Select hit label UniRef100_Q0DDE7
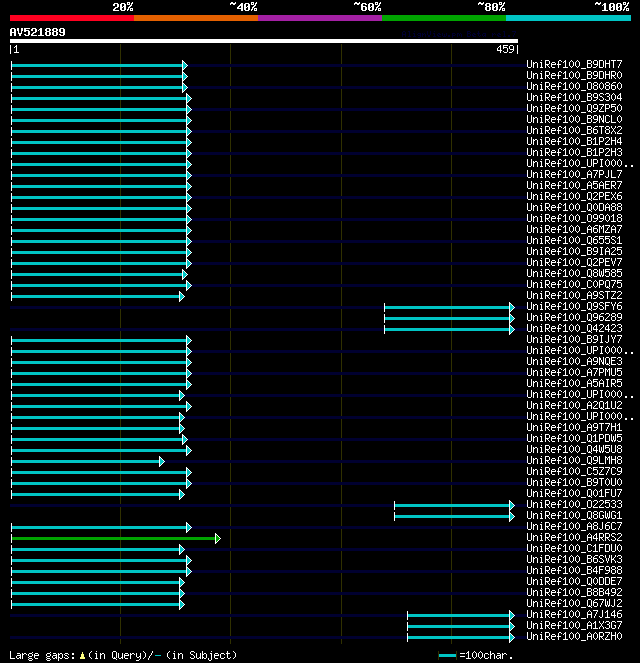The image size is (640, 663). coord(574,581)
